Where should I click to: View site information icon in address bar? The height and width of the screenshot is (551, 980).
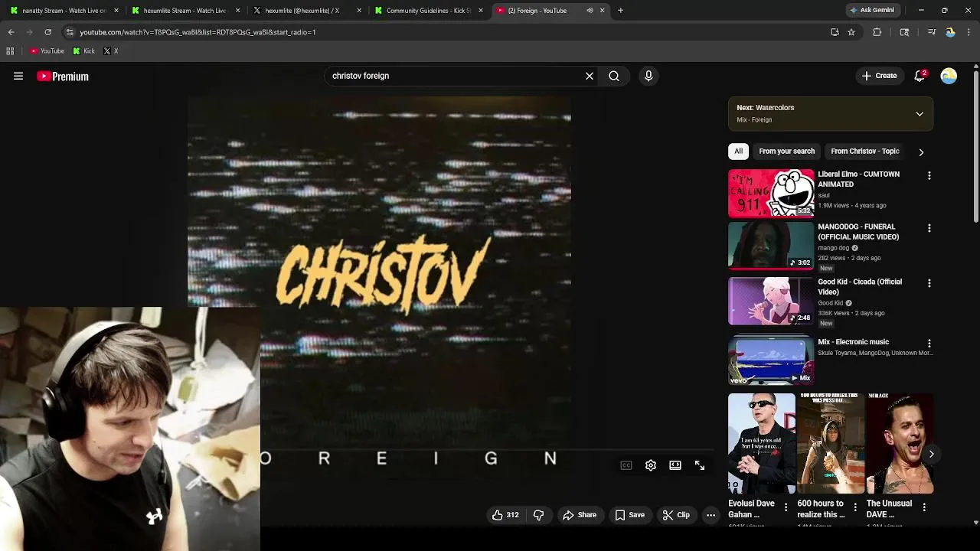pos(70,32)
